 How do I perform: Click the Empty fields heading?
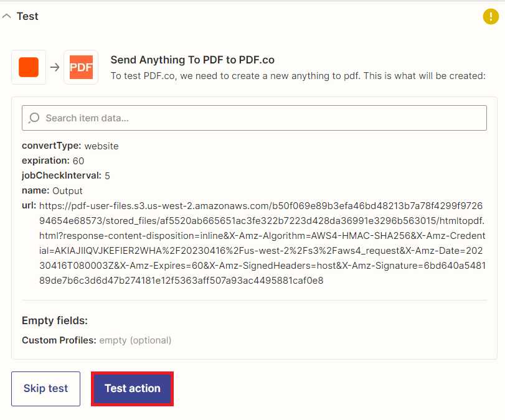pos(55,320)
